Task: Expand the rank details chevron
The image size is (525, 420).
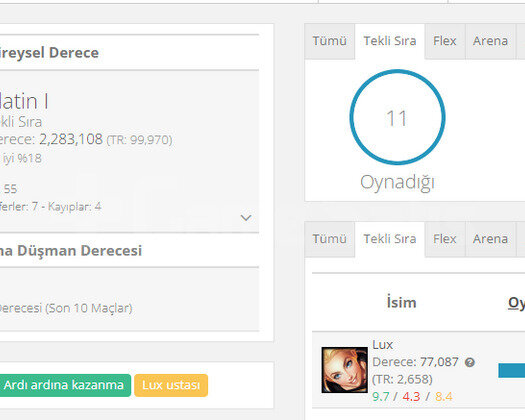Action: click(x=246, y=218)
